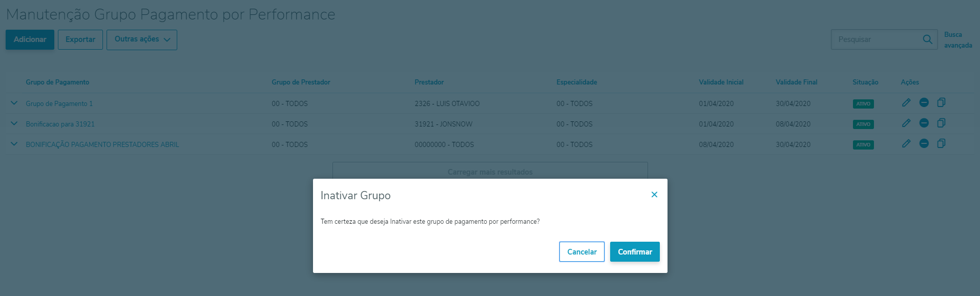Click the Prestador column header
This screenshot has height=296, width=980.
click(429, 82)
